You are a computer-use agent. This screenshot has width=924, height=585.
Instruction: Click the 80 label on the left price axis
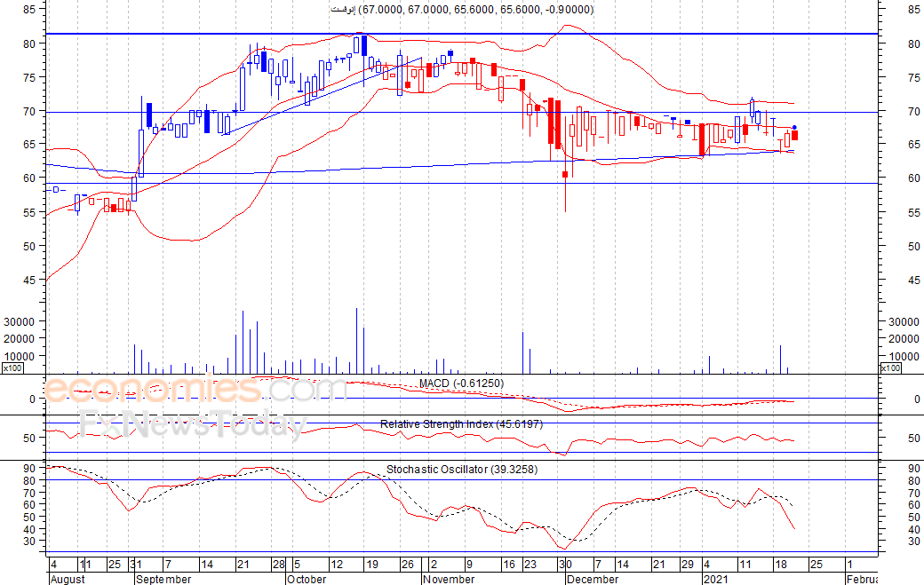click(29, 43)
